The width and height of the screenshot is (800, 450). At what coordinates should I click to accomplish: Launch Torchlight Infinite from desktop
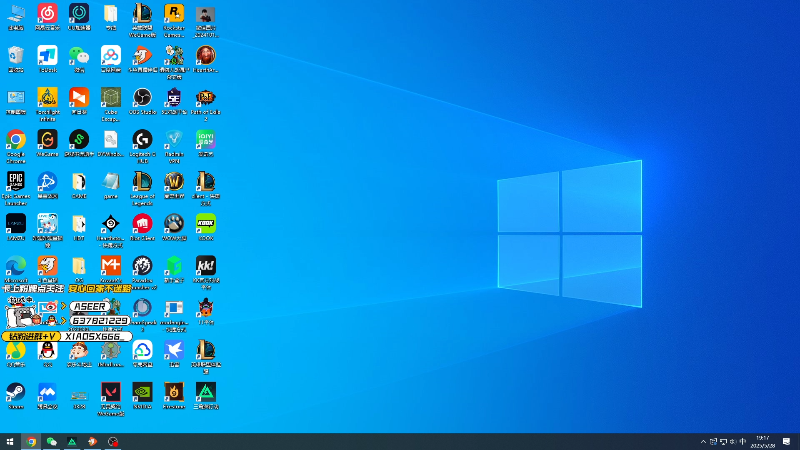coord(47,105)
